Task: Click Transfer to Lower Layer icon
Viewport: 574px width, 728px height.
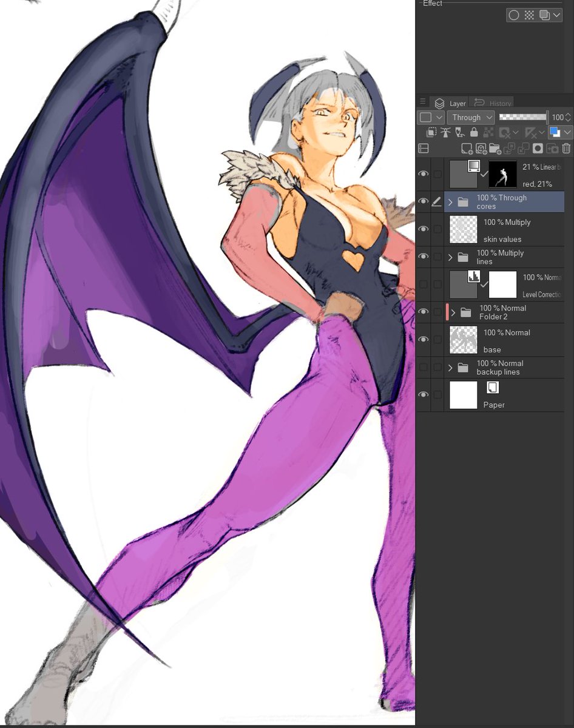Action: click(509, 148)
